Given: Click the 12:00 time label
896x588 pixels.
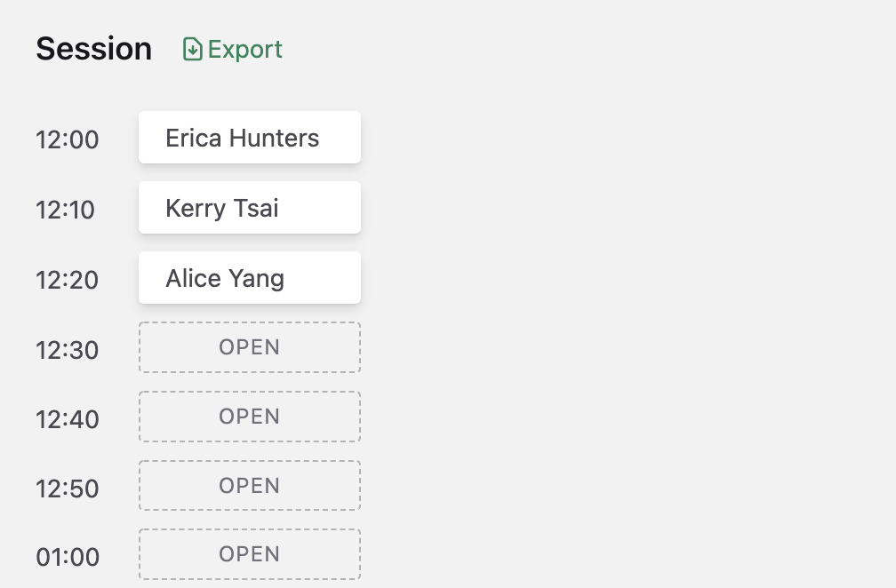Looking at the screenshot, I should pyautogui.click(x=68, y=139).
